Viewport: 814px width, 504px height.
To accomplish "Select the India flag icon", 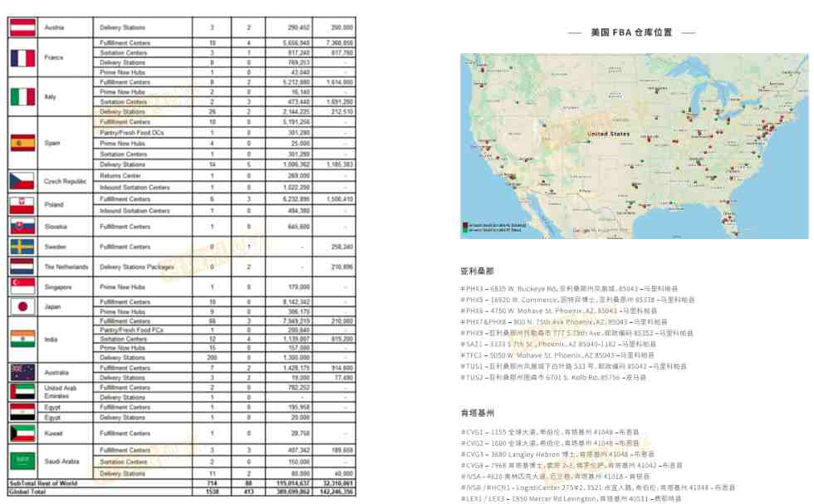I will point(22,339).
